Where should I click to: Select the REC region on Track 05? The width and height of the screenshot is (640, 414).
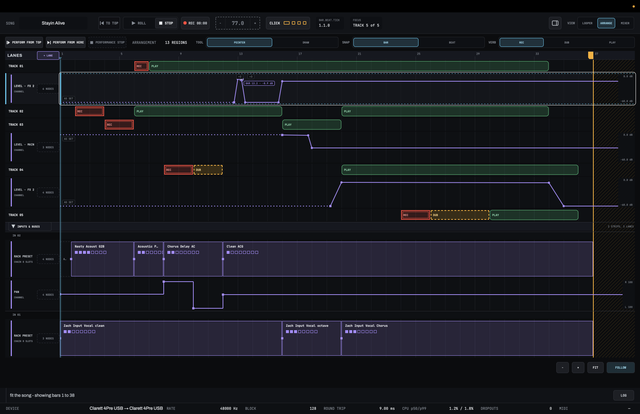416,215
